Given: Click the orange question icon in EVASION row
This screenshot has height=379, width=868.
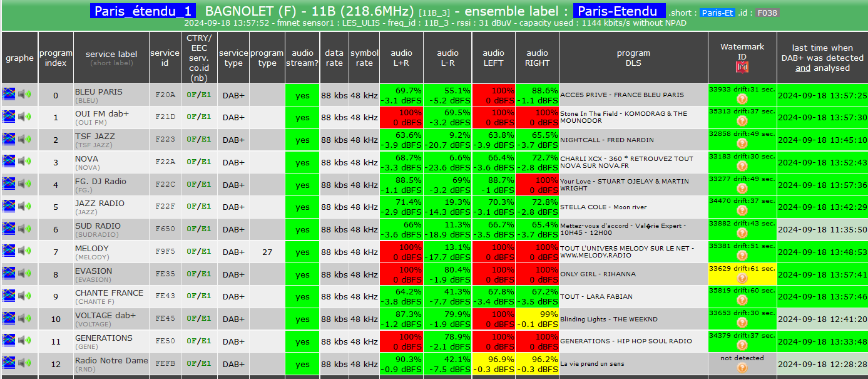Looking at the screenshot, I should 742,278.
